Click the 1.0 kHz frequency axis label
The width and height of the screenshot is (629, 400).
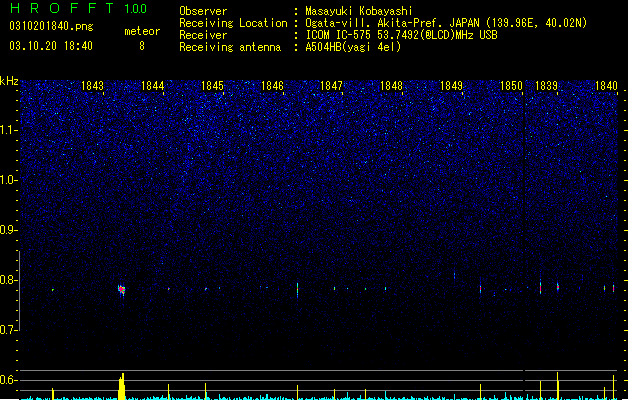(8, 180)
